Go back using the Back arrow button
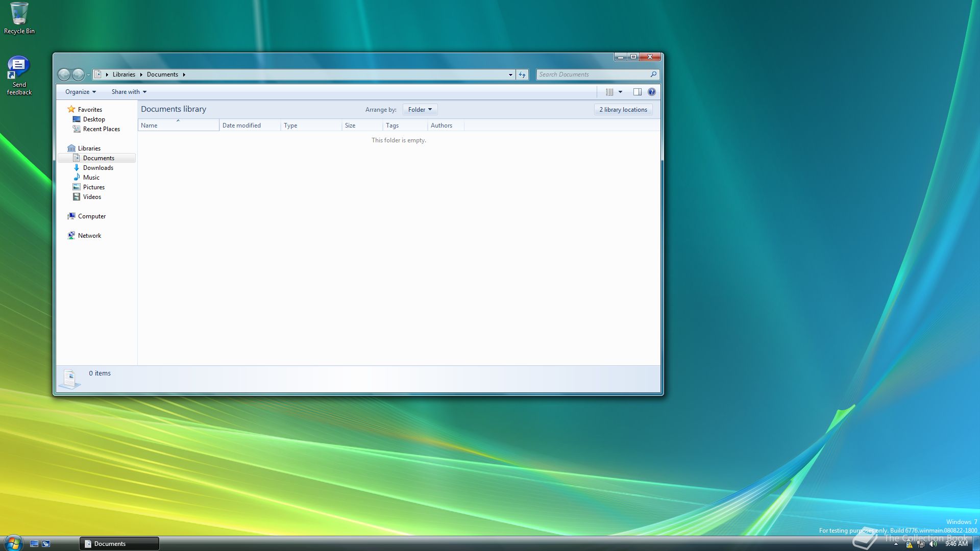This screenshot has height=551, width=980. pos(64,74)
